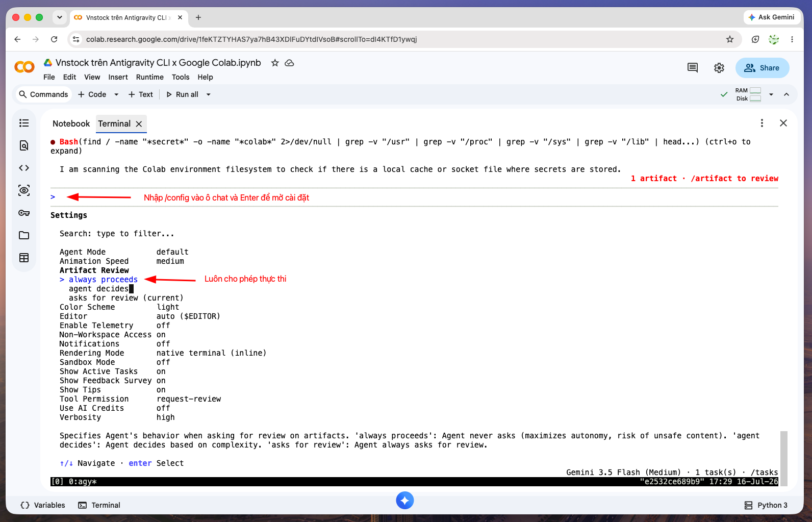Click Ask Gemini button
The height and width of the screenshot is (522, 812).
click(771, 17)
